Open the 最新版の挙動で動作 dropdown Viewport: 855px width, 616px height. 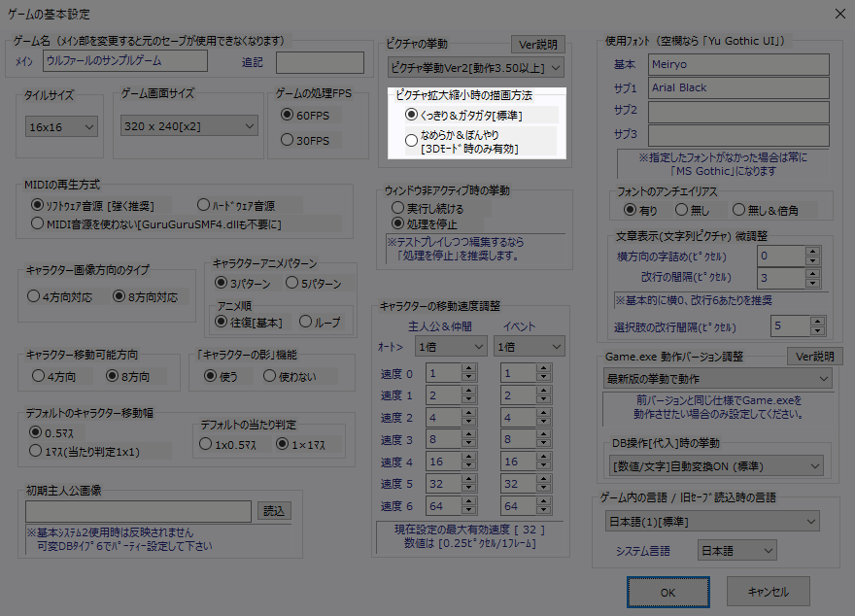(718, 378)
